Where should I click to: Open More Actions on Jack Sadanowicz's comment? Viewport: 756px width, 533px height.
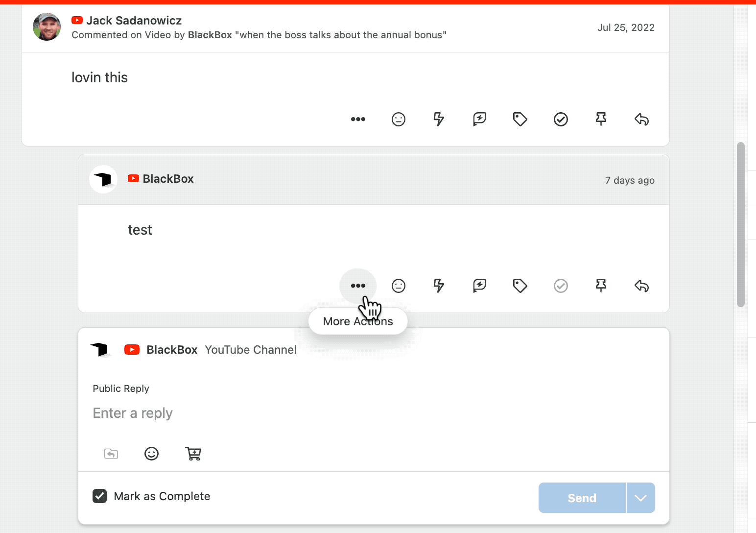[358, 119]
